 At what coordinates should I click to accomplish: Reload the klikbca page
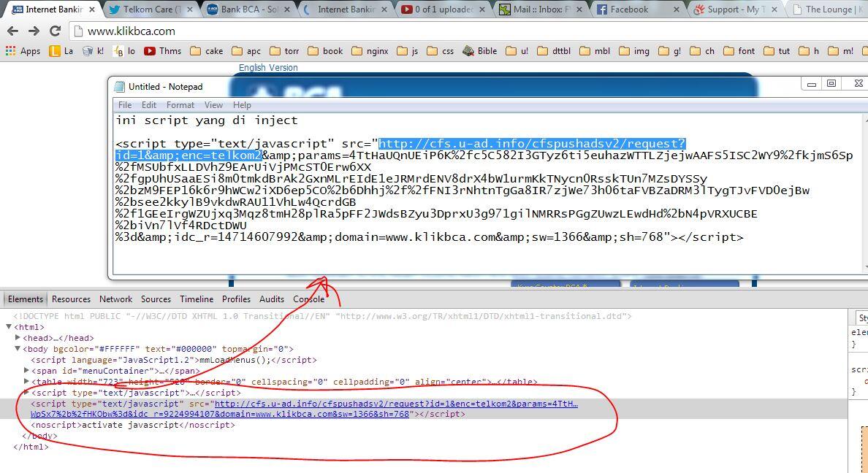55,31
